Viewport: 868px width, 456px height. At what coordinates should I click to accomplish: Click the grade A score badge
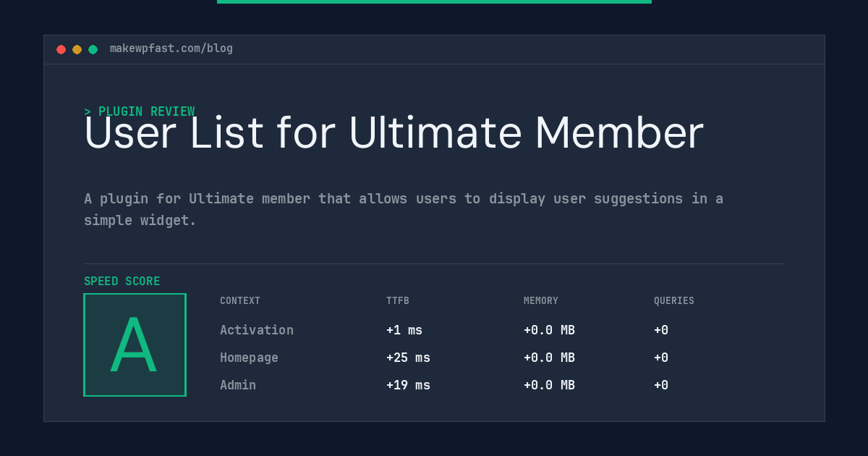pos(135,345)
